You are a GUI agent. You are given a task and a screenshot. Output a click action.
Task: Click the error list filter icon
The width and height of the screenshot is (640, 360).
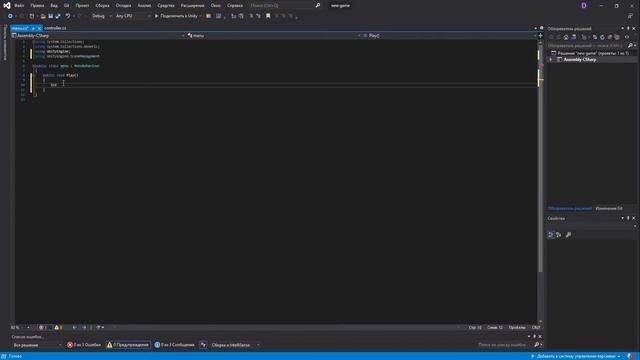(x=203, y=345)
